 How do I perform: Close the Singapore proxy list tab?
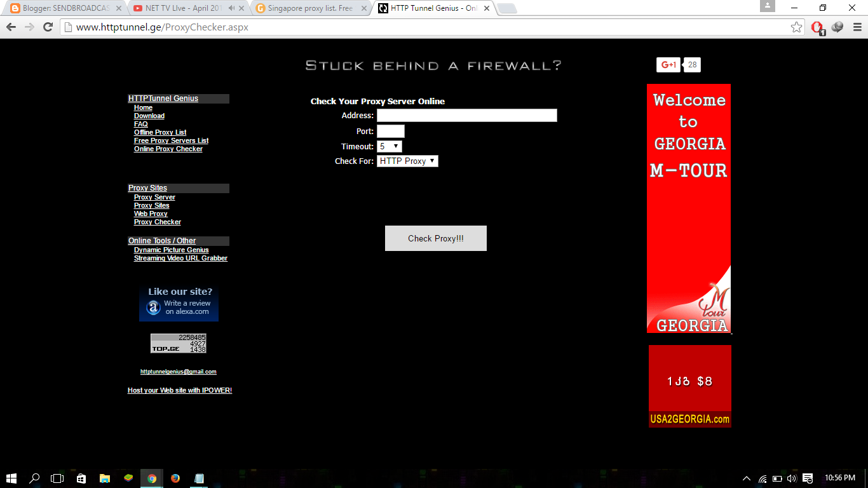click(363, 8)
